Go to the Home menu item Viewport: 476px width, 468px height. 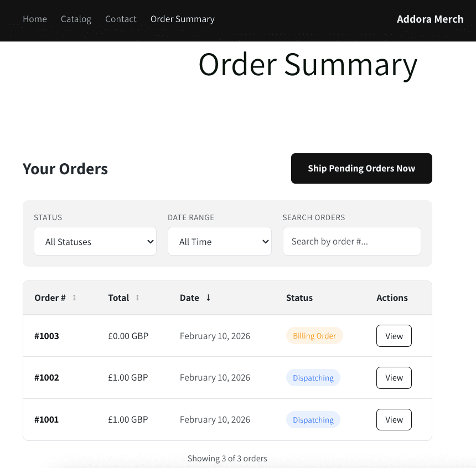35,19
